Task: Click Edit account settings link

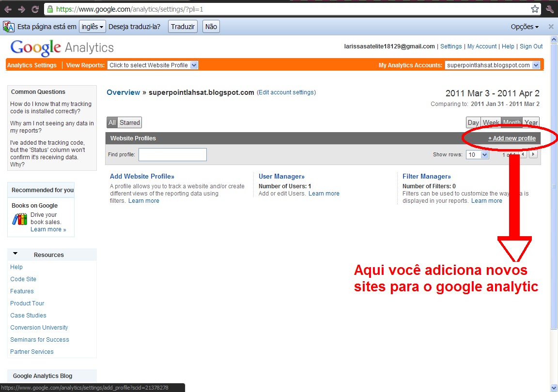Action: (286, 92)
